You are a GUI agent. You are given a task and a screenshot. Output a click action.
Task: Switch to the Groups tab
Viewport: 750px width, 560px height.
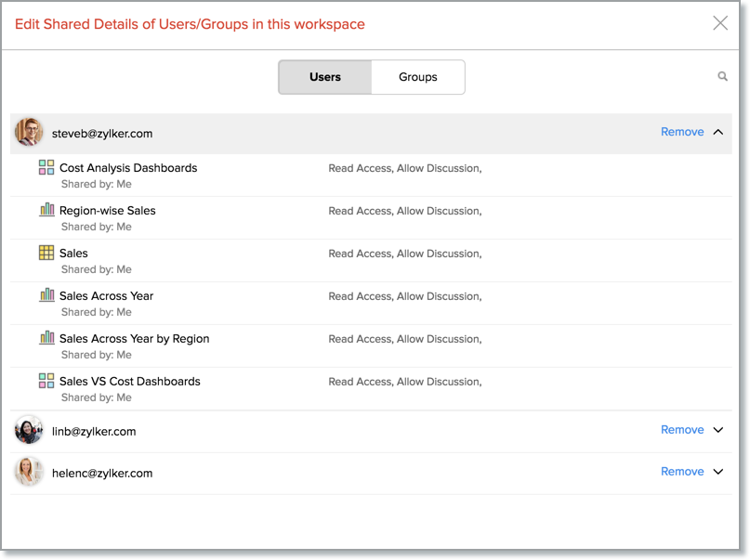tap(418, 77)
